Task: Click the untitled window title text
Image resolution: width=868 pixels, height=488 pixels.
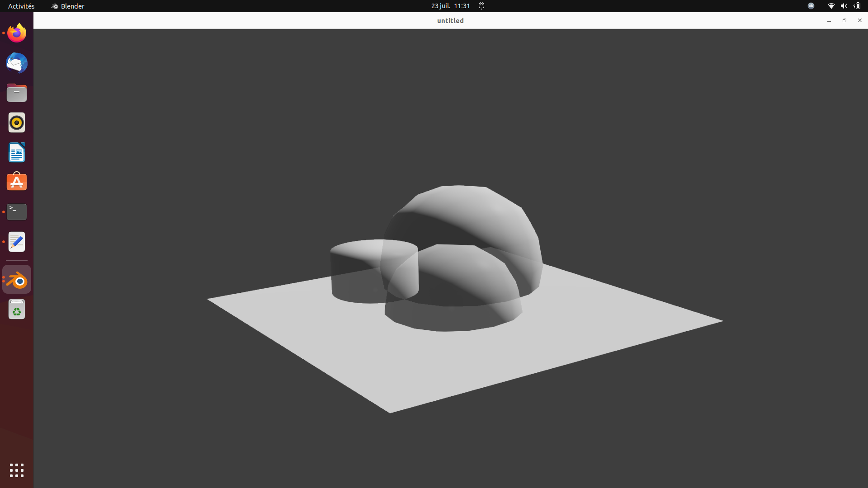Action: pyautogui.click(x=450, y=21)
